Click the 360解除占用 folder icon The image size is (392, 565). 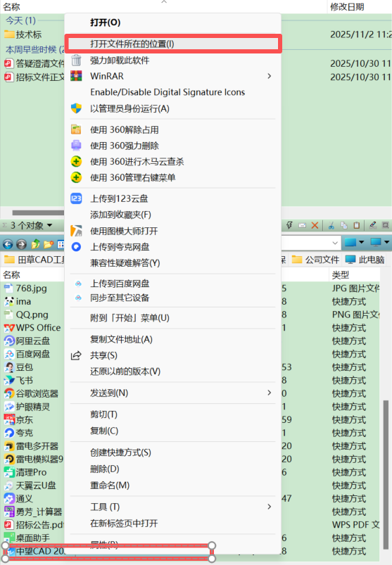(76, 129)
